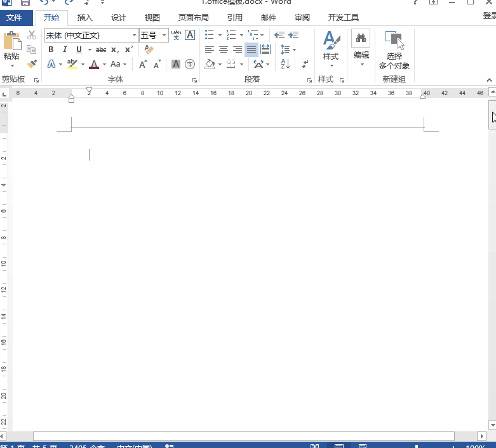Open the font size 五号 dropdown
496x448 pixels.
pyautogui.click(x=164, y=36)
